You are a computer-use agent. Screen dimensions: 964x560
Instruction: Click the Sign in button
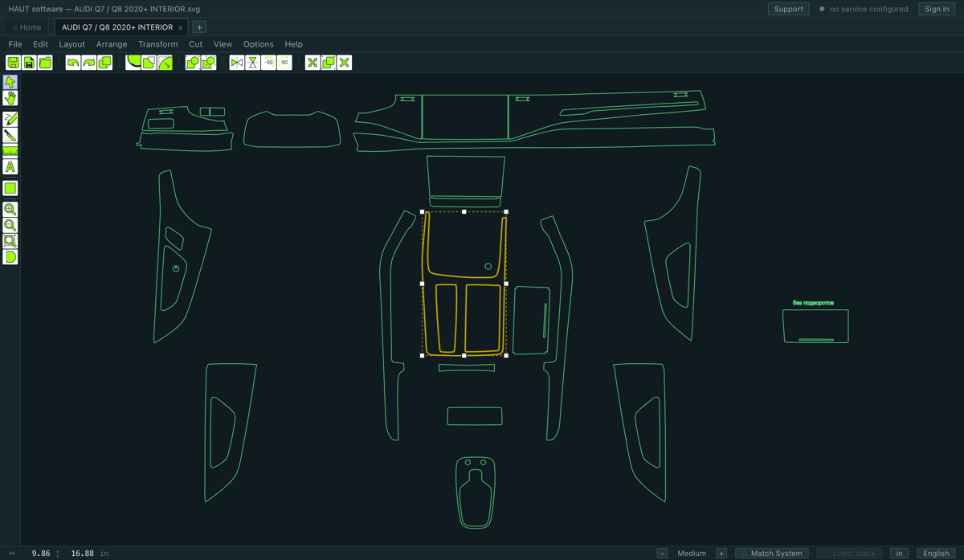point(937,9)
